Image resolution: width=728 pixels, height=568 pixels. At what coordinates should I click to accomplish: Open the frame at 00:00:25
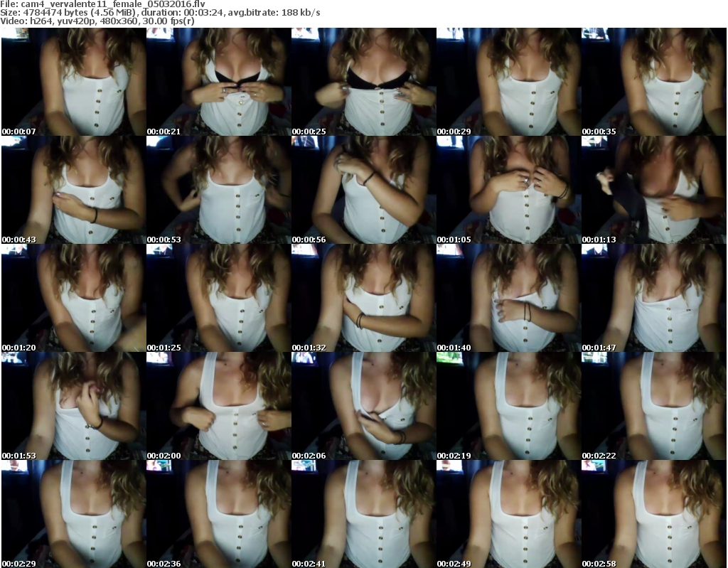coord(363,82)
